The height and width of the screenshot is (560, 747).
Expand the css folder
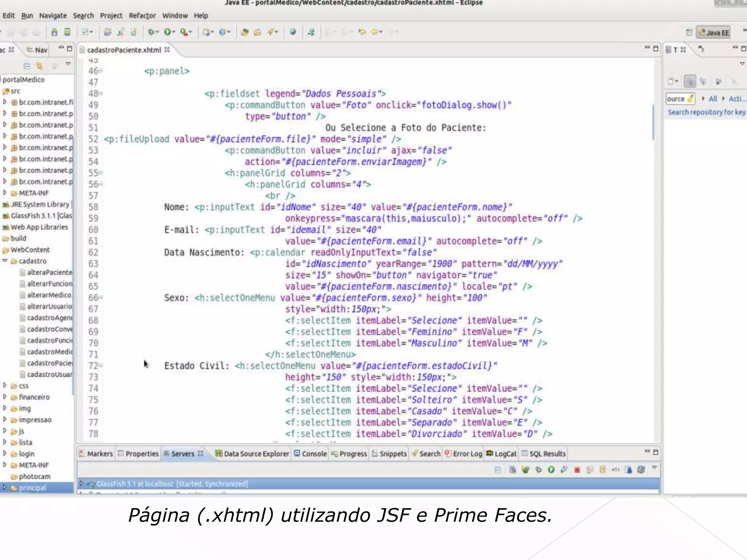tap(5, 385)
